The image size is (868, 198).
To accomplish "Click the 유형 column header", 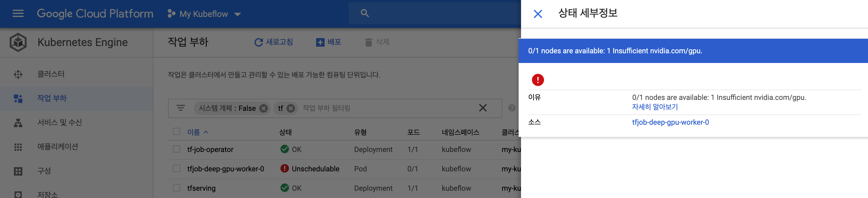I will point(360,132).
